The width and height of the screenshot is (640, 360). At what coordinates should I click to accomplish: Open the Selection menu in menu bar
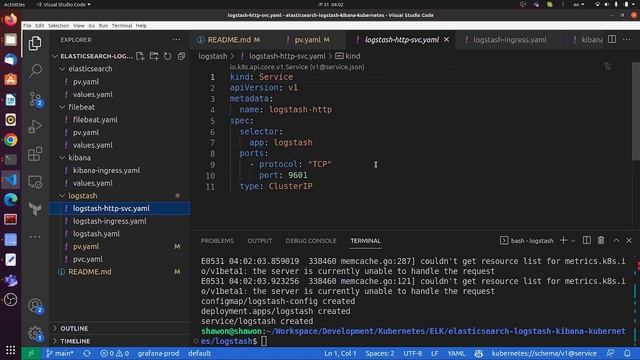(58, 25)
